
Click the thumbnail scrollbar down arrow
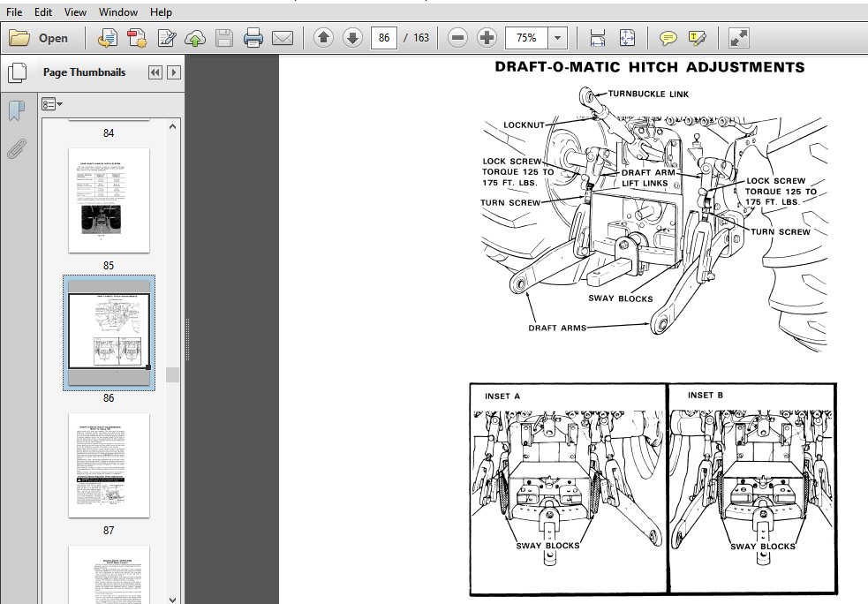tap(173, 599)
